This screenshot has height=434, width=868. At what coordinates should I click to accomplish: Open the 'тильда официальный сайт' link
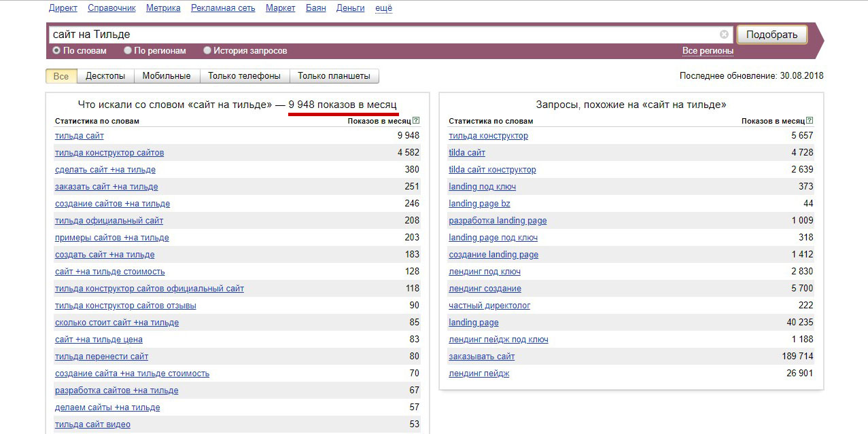pos(109,221)
